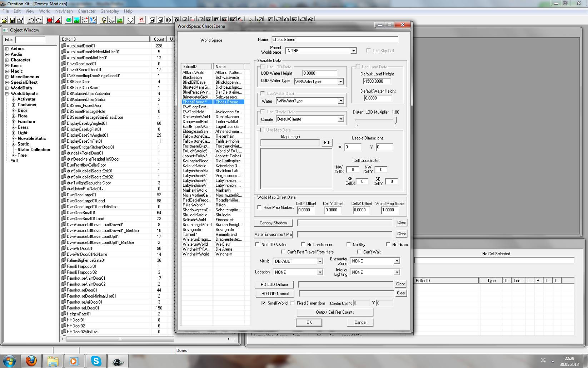Open Skype from the taskbar
Screen dimensions: 588x368
pos(96,361)
